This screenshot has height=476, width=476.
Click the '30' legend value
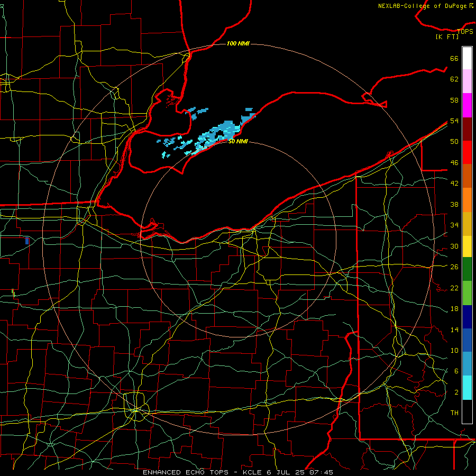tap(454, 246)
